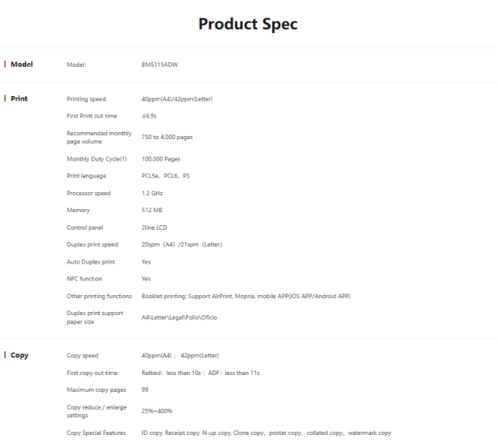Image resolution: width=500 pixels, height=448 pixels.
Task: Click the Maximum copy pages label
Action: pyautogui.click(x=96, y=390)
